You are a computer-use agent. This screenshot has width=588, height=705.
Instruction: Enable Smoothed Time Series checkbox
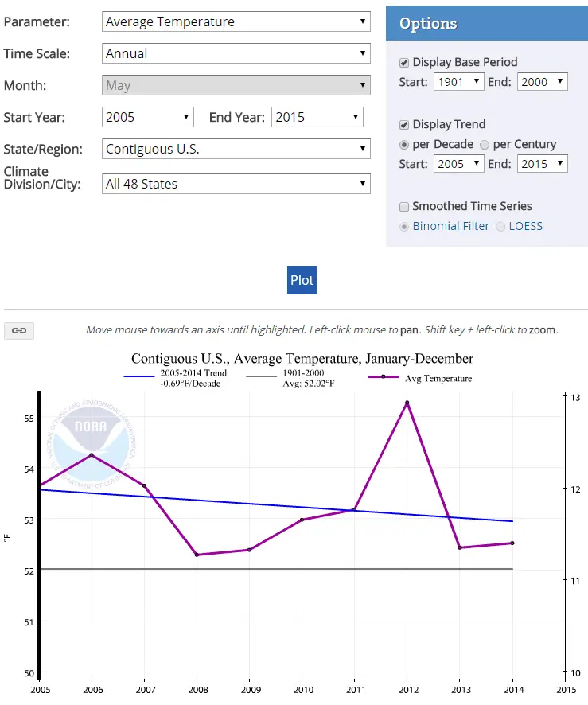point(405,206)
